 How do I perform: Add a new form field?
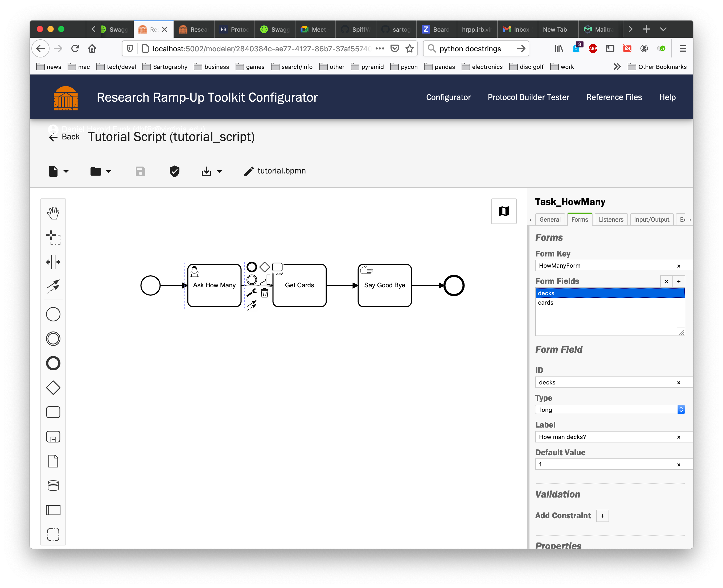coord(679,281)
